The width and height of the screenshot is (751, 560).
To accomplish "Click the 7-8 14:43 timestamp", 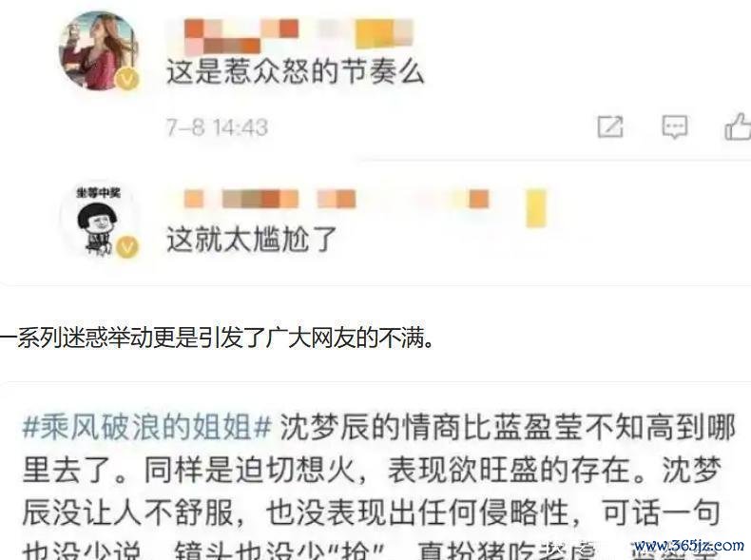I will coord(217,127).
